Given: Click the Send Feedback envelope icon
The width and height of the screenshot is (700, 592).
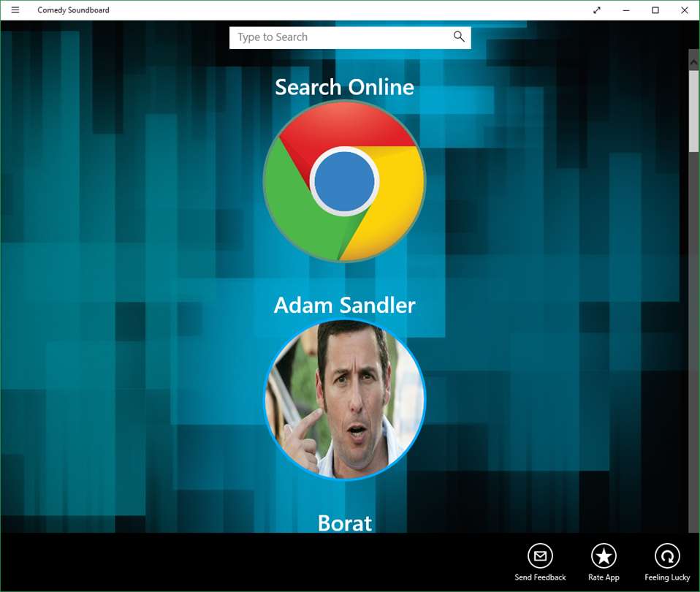Looking at the screenshot, I should (x=540, y=556).
